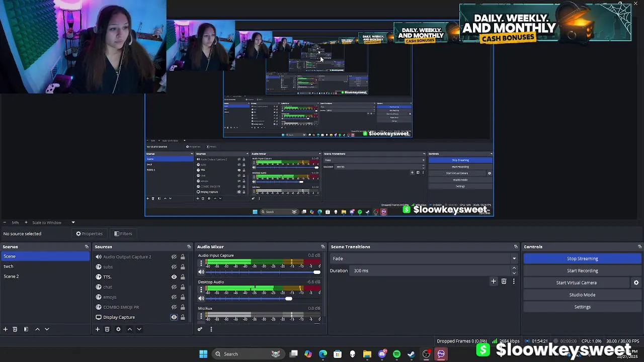Select the Scene item in Scenes
This screenshot has height=362, width=644.
(x=45, y=256)
